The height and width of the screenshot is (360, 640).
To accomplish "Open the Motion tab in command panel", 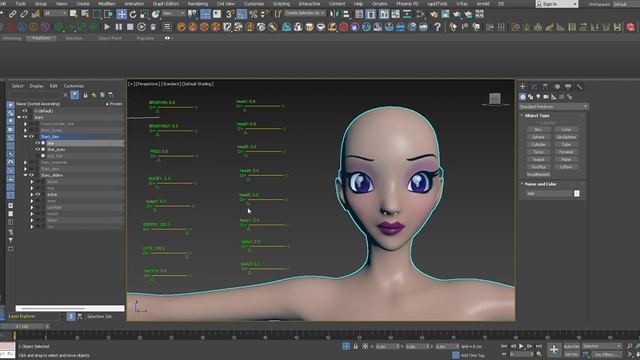I will [x=557, y=86].
